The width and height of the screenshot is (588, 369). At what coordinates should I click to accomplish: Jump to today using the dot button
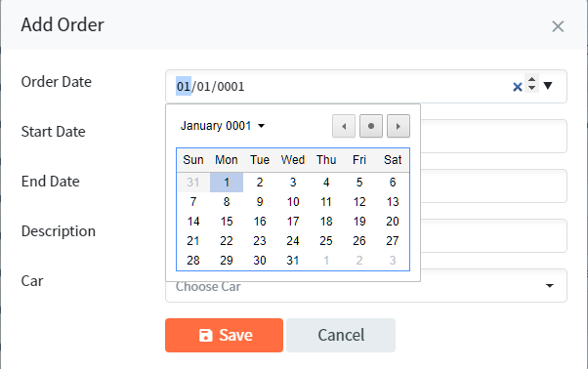pos(371,126)
